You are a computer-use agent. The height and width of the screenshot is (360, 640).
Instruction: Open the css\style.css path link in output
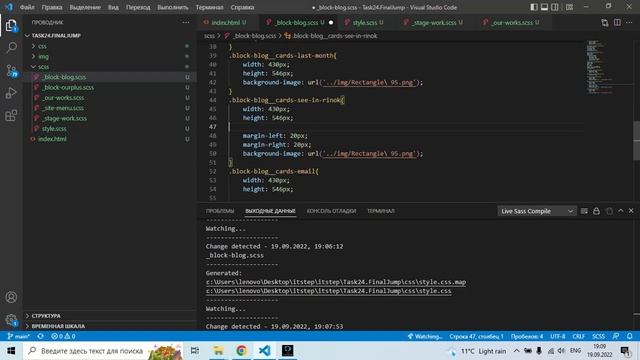click(329, 291)
